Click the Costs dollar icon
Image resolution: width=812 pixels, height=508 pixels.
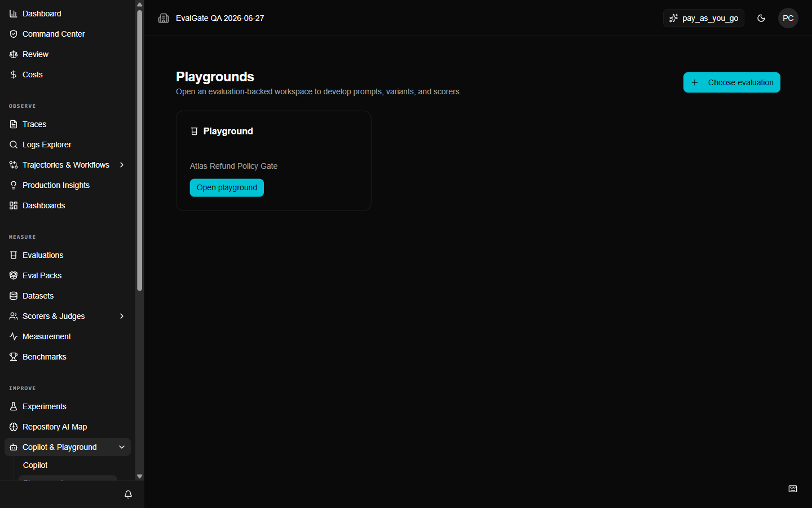pos(14,75)
